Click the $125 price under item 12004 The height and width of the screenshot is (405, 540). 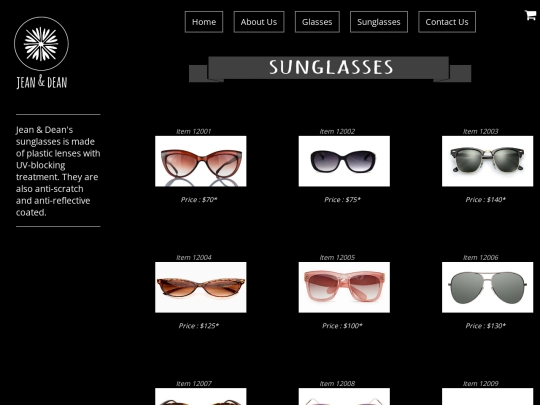point(199,325)
